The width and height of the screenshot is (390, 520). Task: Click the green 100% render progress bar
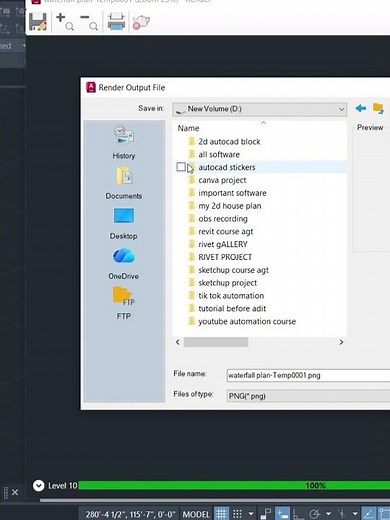pyautogui.click(x=234, y=485)
